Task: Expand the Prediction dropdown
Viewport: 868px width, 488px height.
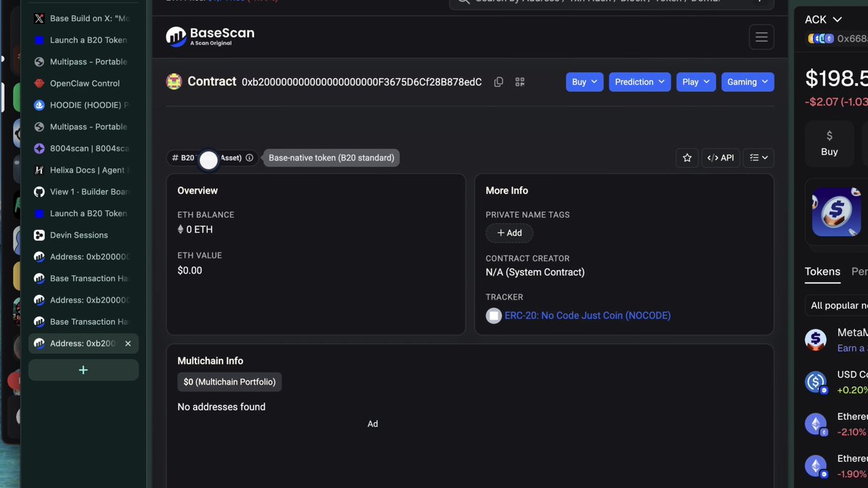Action: point(640,82)
